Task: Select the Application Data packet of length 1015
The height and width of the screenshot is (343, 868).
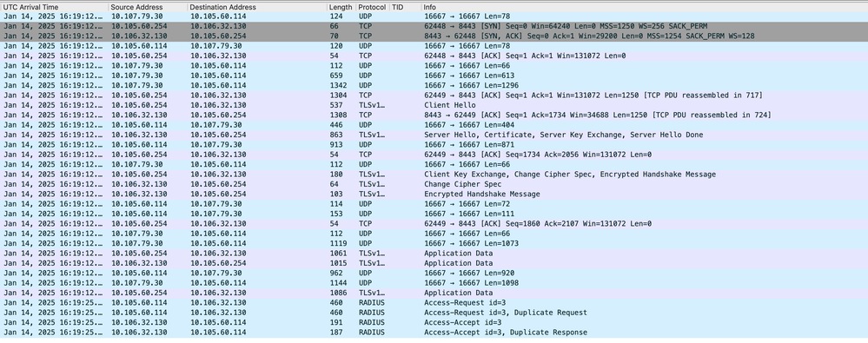Action: click(x=434, y=263)
